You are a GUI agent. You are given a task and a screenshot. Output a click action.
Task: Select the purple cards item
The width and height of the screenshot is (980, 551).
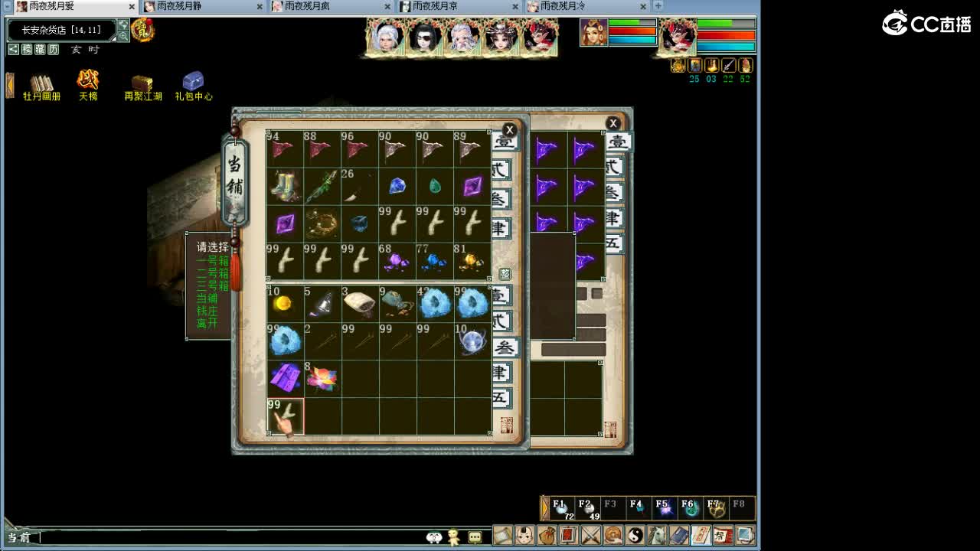tap(285, 379)
